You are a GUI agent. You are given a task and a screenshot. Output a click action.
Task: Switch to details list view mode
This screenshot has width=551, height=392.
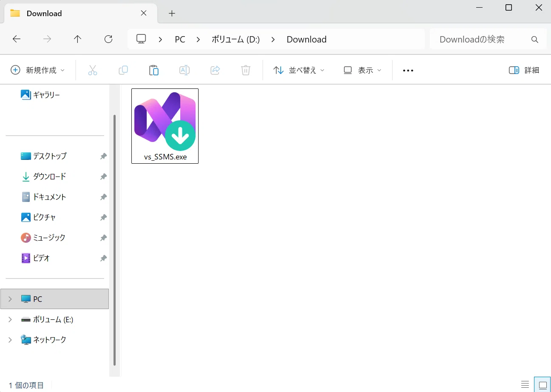coord(525,385)
